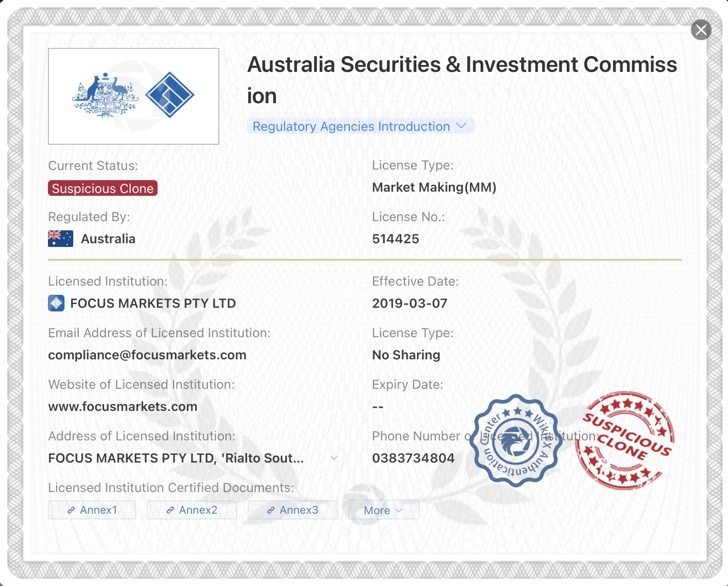Open the Annex1 certified document
Image resolution: width=728 pixels, height=586 pixels.
click(x=92, y=510)
